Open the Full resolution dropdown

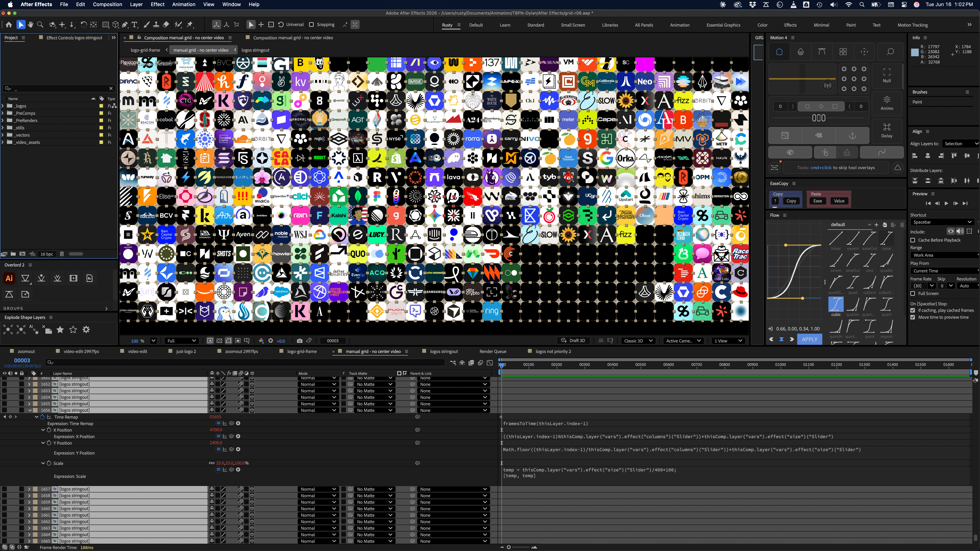click(x=181, y=341)
